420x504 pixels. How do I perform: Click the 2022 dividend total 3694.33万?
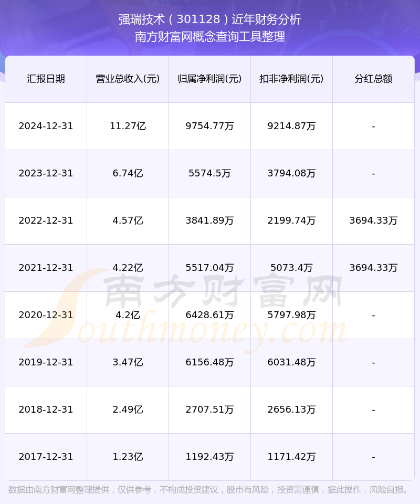(373, 220)
